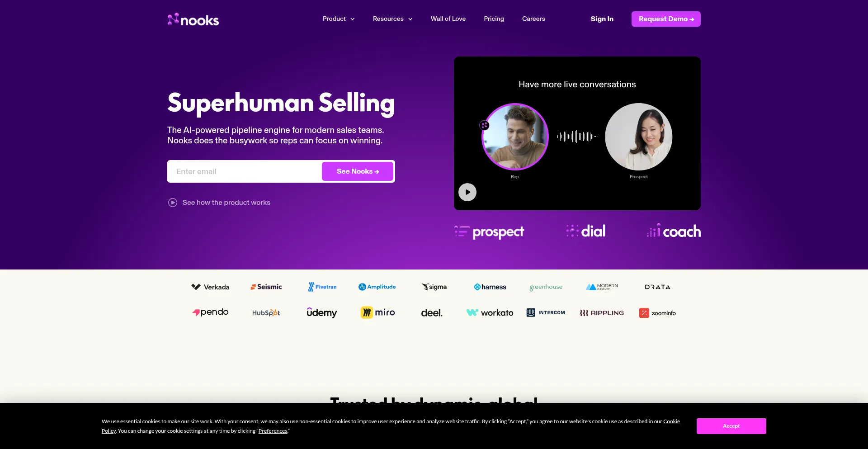Viewport: 868px width, 449px height.
Task: Click the Enter email field
Action: pos(245,171)
